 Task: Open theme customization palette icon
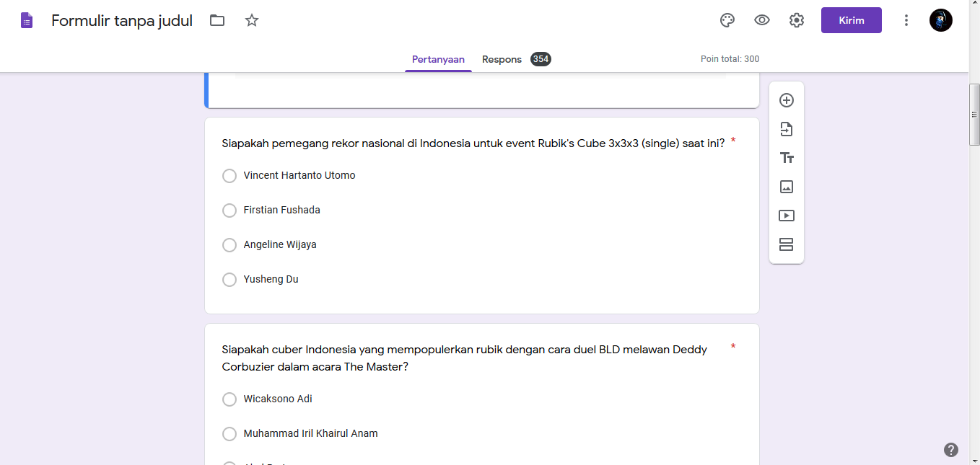coord(727,20)
